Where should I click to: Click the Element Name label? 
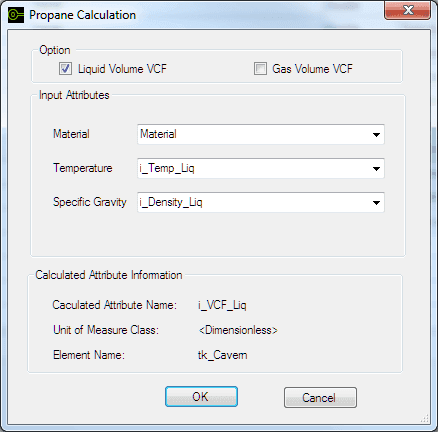89,355
